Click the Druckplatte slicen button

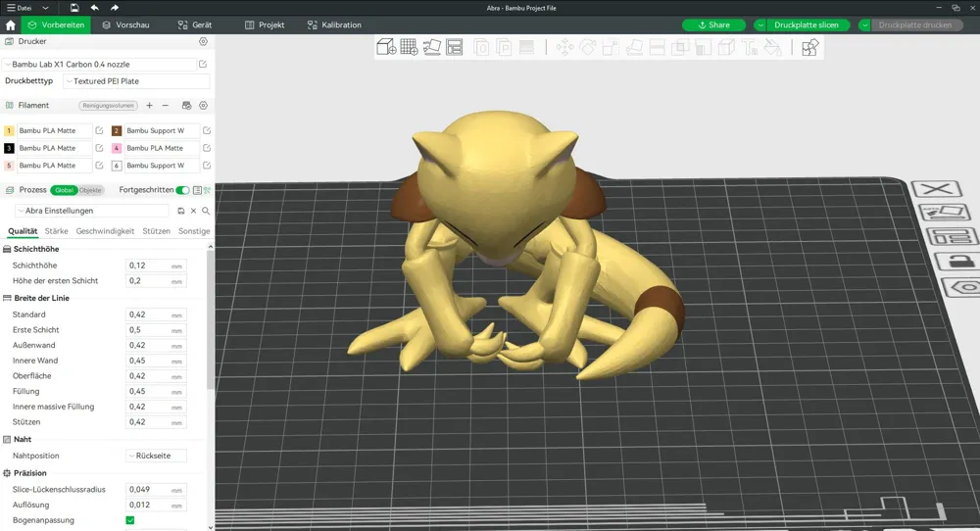(807, 25)
